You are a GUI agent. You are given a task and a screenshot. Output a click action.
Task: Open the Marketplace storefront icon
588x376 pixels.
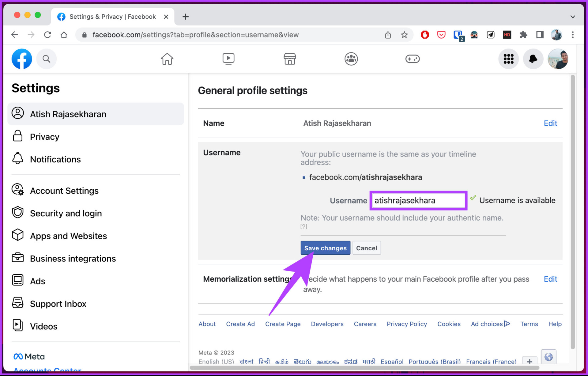pyautogui.click(x=290, y=59)
